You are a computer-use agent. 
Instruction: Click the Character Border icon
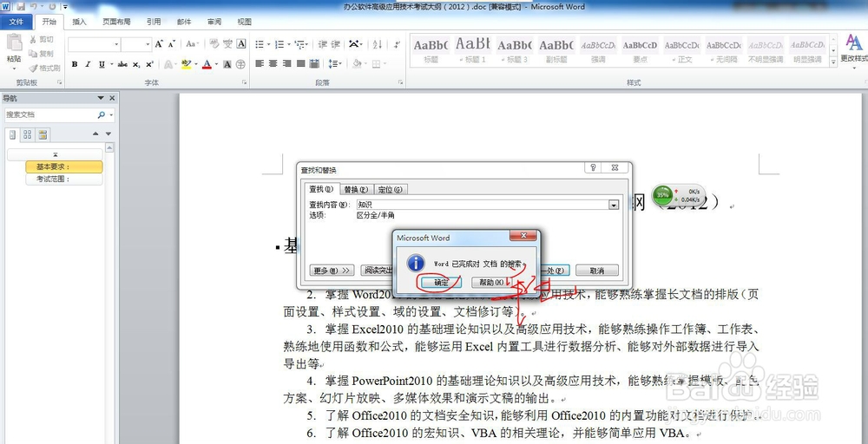point(241,43)
